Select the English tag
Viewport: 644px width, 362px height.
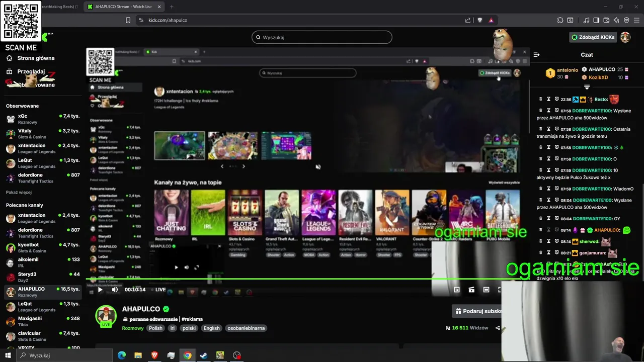(211, 328)
